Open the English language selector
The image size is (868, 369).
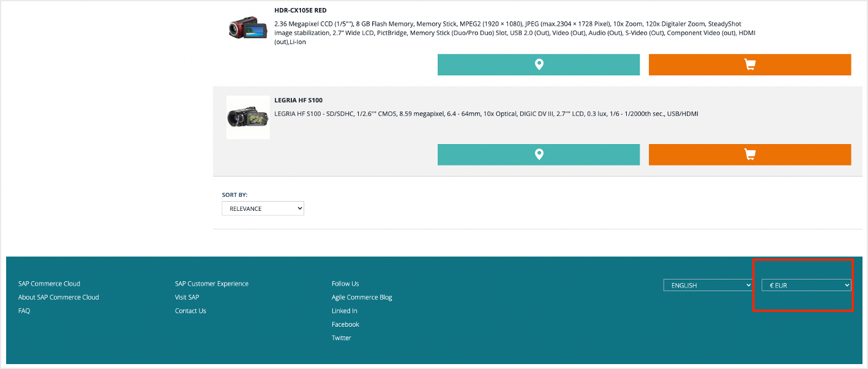coord(708,285)
